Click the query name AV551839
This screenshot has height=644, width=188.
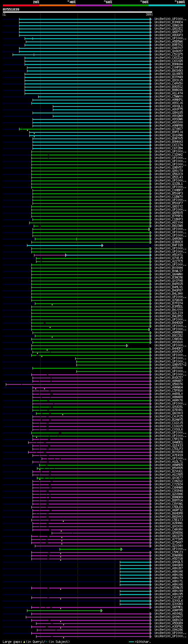[x=11, y=10]
